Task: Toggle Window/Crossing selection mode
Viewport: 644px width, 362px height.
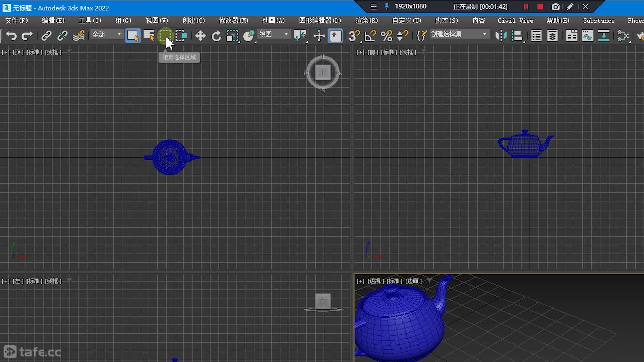Action: click(x=181, y=36)
